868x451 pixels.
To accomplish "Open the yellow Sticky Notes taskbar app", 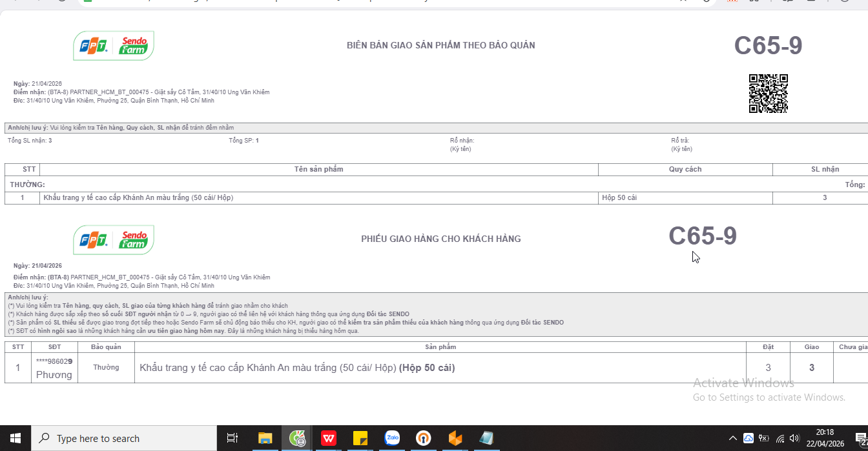I will click(360, 439).
